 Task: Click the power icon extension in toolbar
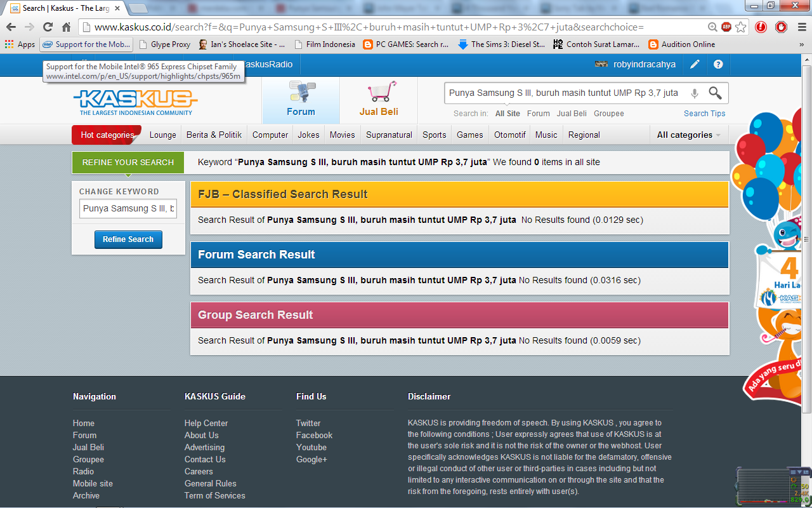pyautogui.click(x=782, y=27)
